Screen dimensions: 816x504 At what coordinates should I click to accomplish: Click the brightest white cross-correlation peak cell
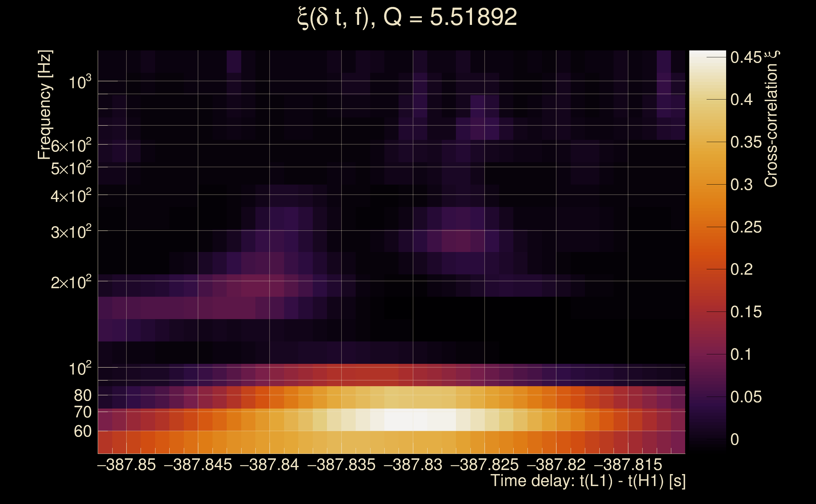405,420
